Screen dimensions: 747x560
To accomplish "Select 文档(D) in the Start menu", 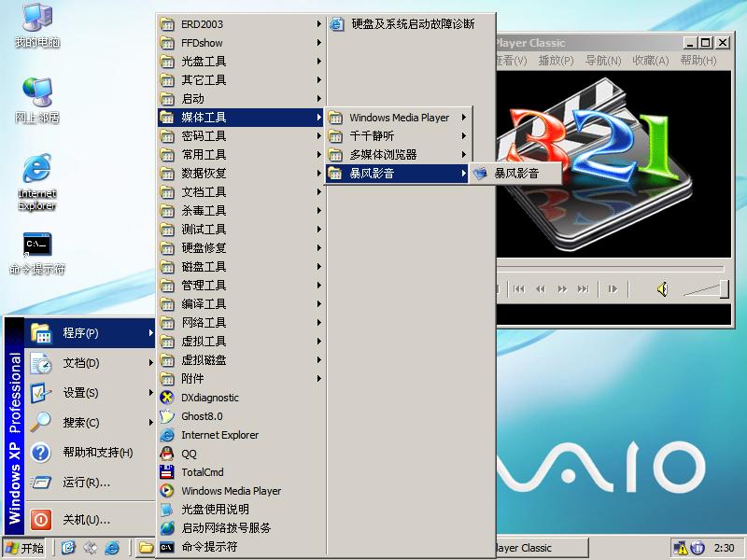I will 91,363.
